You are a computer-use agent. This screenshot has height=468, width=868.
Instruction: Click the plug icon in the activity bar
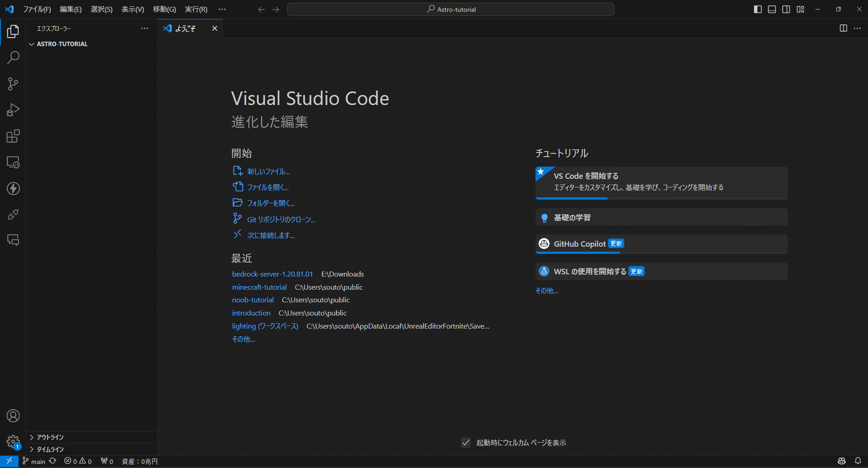point(13,215)
